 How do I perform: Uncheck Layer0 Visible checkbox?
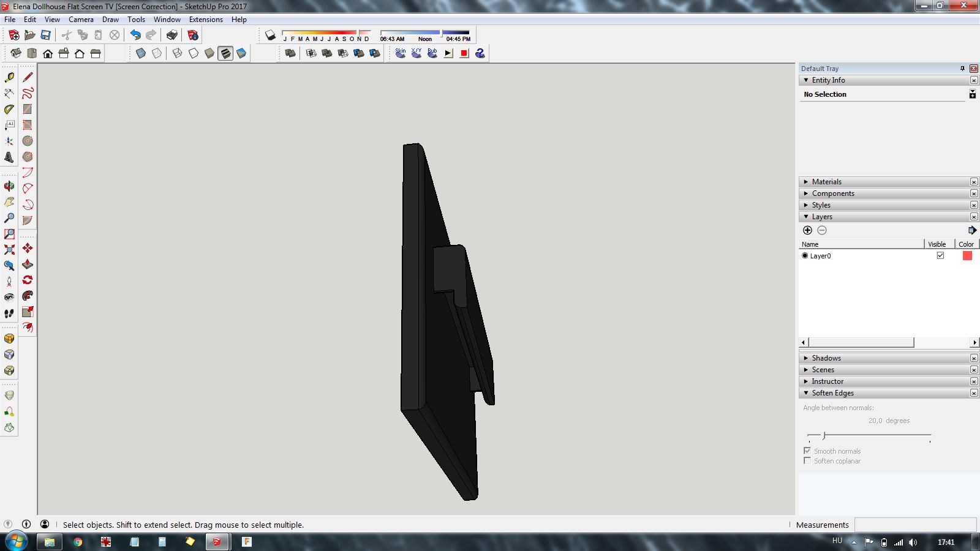940,256
